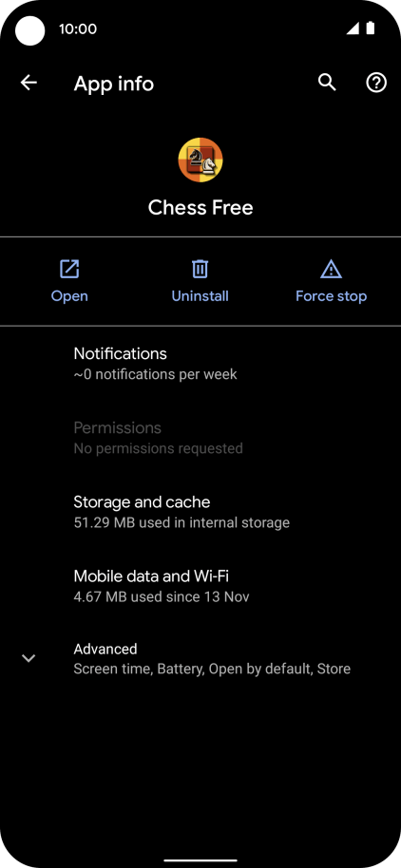Viewport: 401px width, 868px height.
Task: Click the Open text button
Action: [x=69, y=296]
